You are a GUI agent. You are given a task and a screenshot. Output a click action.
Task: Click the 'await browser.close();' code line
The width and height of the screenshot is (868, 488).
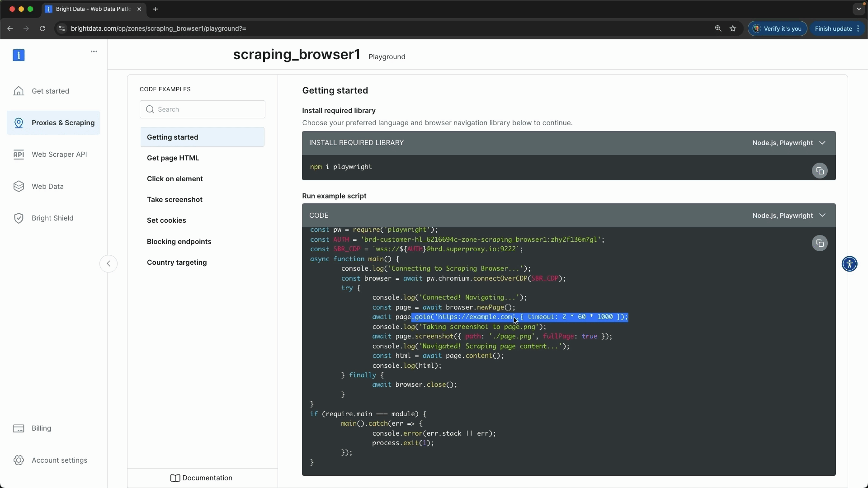pos(415,385)
